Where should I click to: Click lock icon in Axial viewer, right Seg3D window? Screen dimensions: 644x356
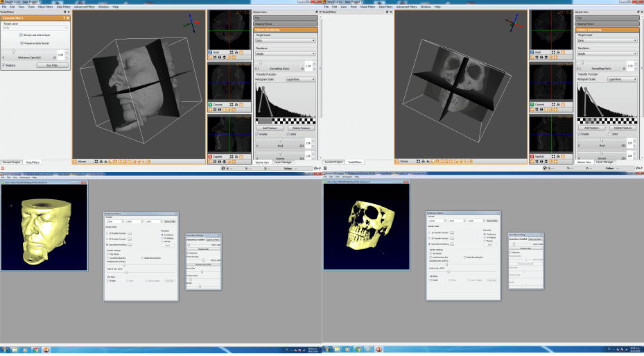(x=559, y=53)
